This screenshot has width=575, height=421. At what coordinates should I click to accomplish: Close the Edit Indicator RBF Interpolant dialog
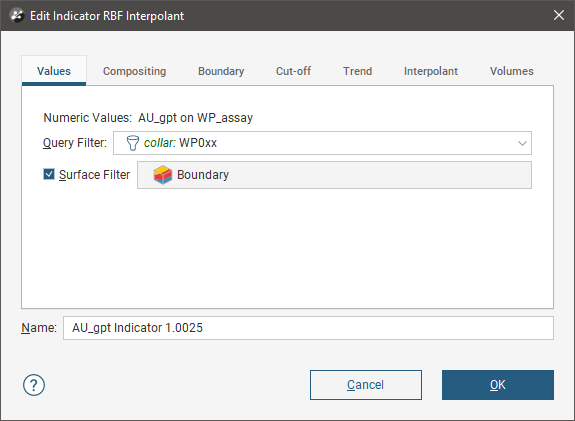point(559,15)
